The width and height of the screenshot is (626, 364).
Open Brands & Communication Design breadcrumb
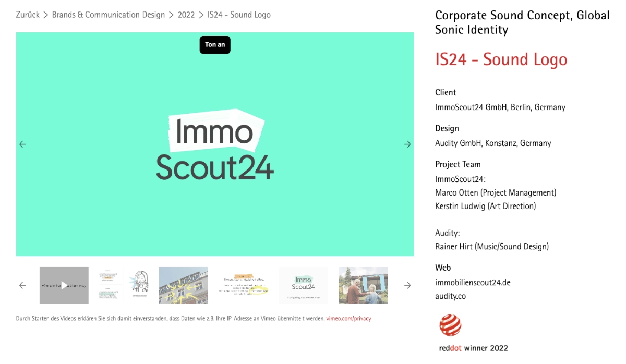[x=109, y=15]
